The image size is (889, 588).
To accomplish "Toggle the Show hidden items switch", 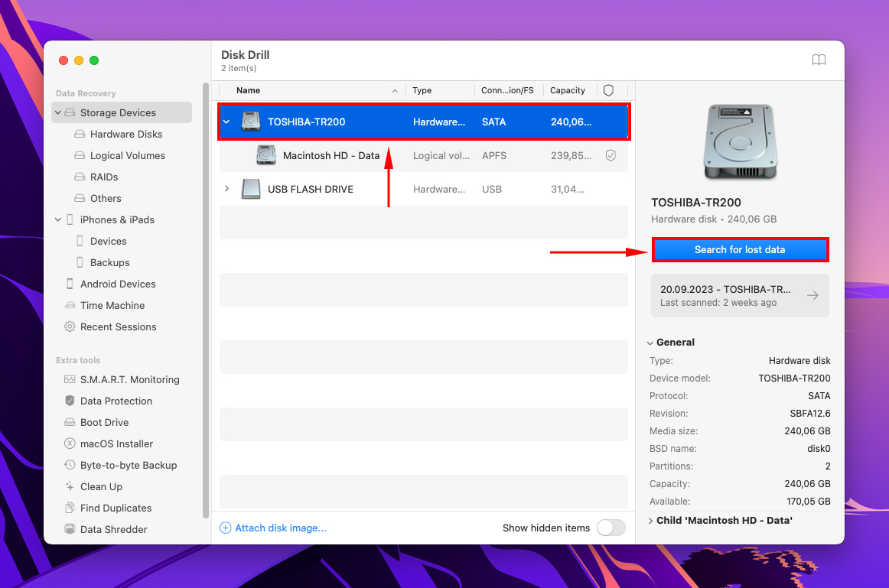I will 611,528.
